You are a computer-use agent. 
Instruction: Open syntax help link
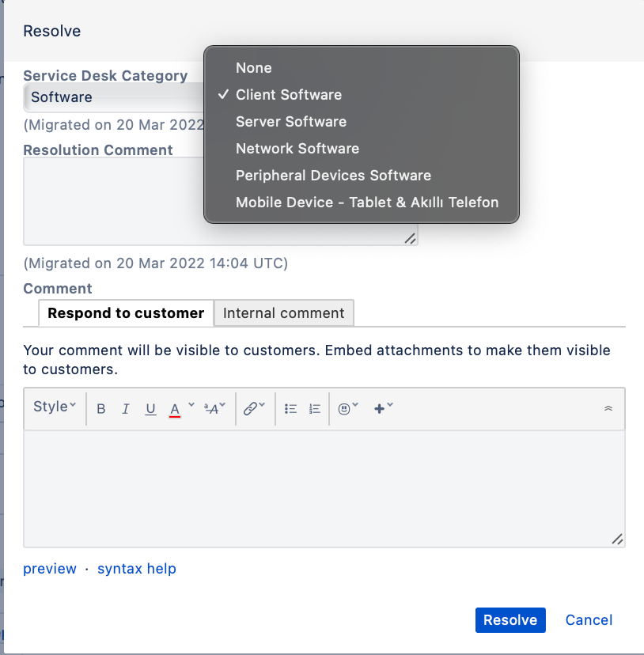click(x=137, y=569)
